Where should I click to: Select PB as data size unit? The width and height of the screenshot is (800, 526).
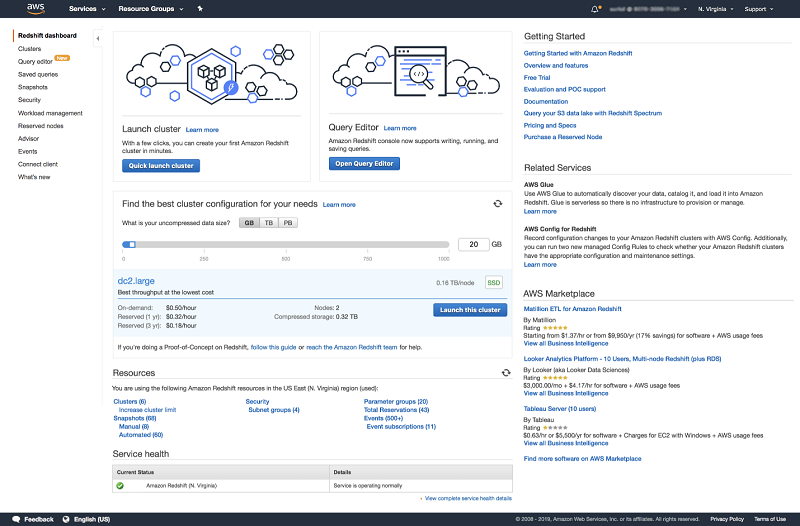coord(288,223)
